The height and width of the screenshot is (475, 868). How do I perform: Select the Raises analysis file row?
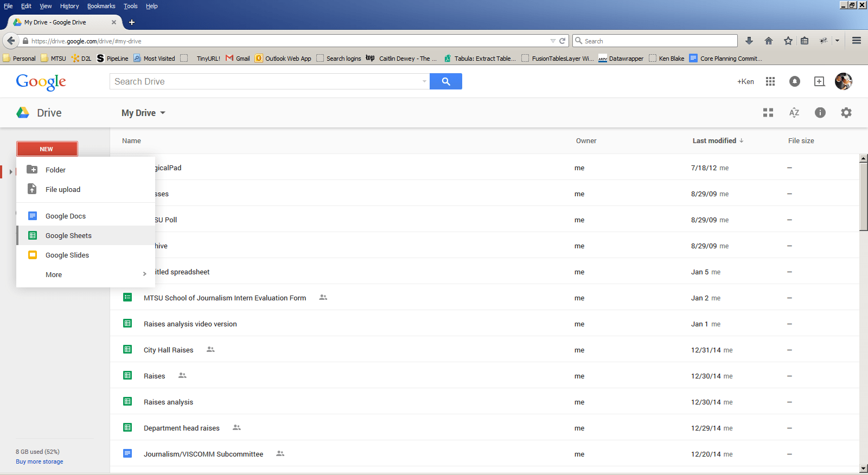click(x=484, y=402)
